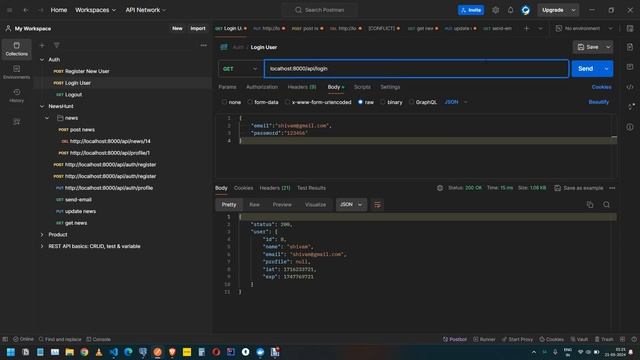The width and height of the screenshot is (640, 360).
Task: Open the No environment selector
Action: click(x=584, y=29)
